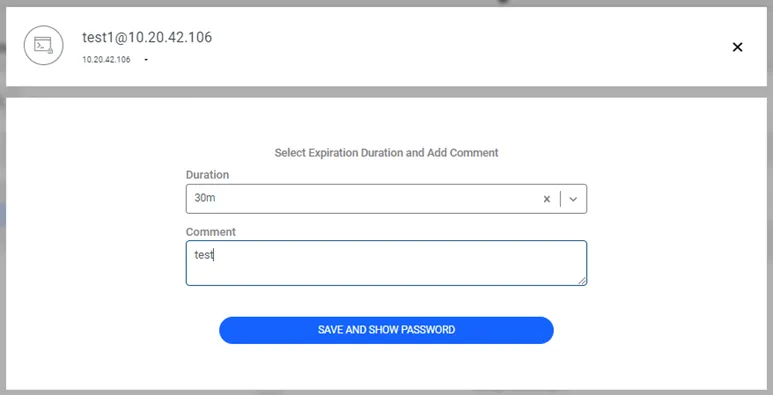
Task: Clear the 30m duration selection
Action: coord(547,199)
